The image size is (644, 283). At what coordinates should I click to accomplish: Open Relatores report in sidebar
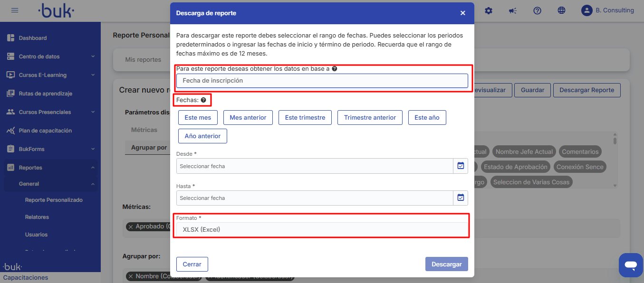tap(37, 217)
